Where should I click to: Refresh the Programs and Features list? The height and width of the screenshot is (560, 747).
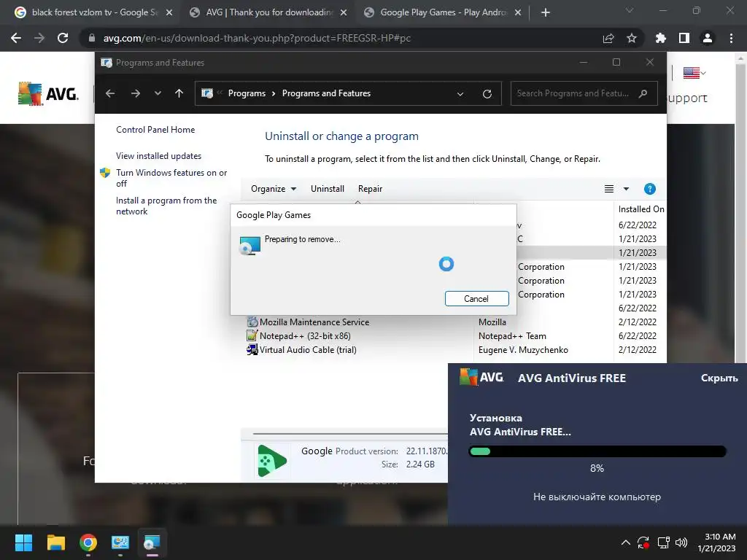tap(487, 94)
